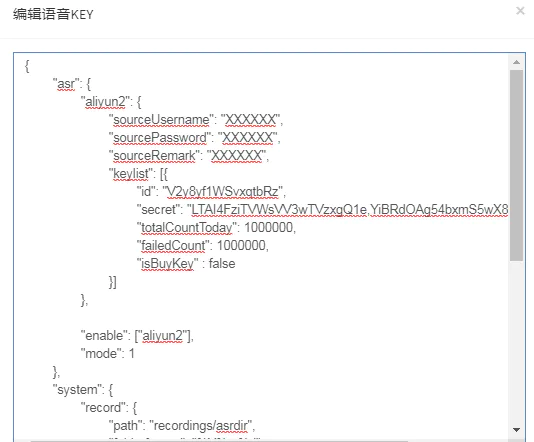
Task: Close the 编辑语音KEY dialog
Action: tap(520, 11)
